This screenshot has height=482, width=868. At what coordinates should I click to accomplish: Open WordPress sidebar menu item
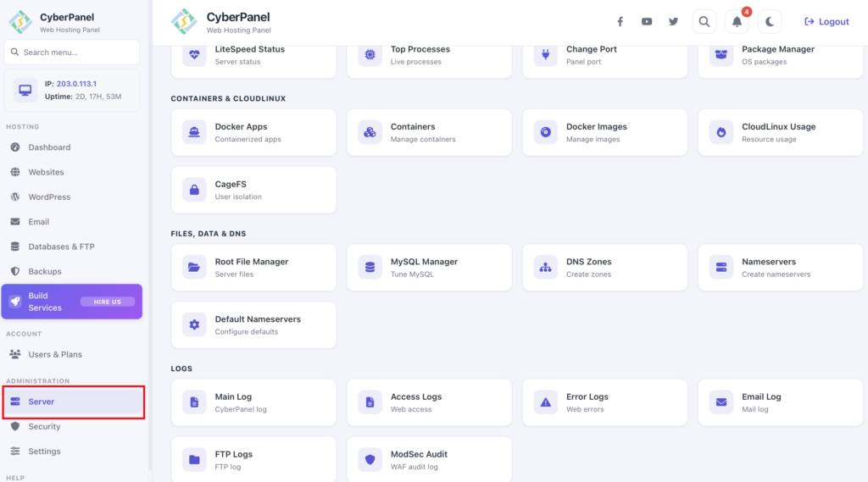pyautogui.click(x=72, y=197)
